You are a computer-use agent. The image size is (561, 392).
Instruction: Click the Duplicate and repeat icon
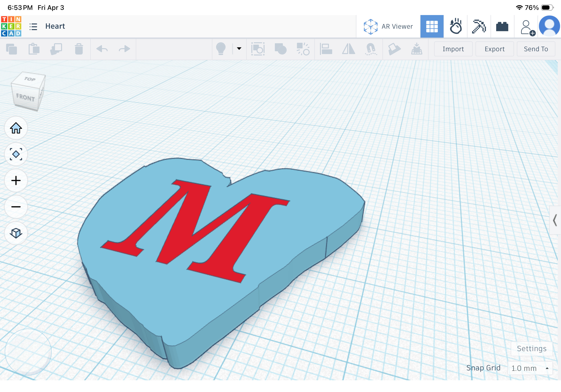point(56,49)
